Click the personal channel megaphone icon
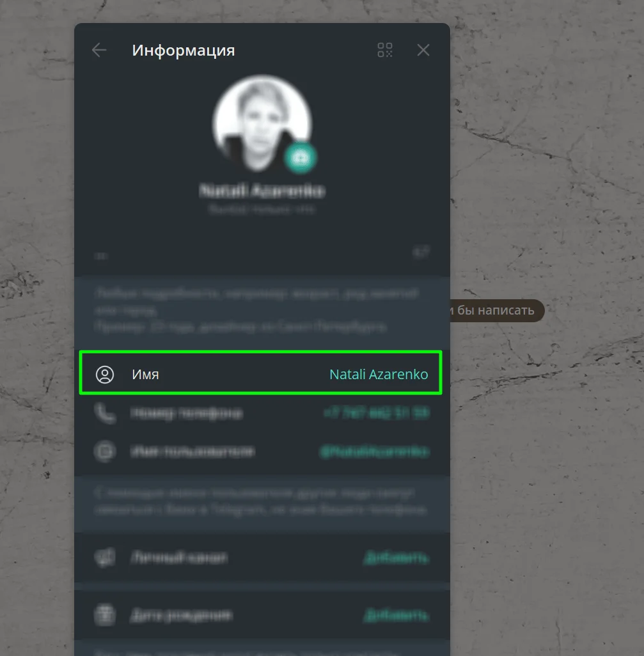The width and height of the screenshot is (644, 656). [x=105, y=558]
